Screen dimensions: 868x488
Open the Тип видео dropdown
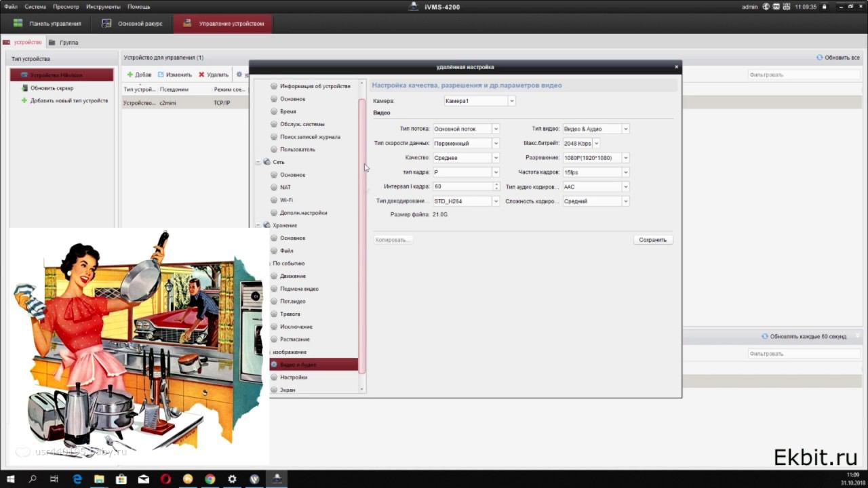click(596, 129)
